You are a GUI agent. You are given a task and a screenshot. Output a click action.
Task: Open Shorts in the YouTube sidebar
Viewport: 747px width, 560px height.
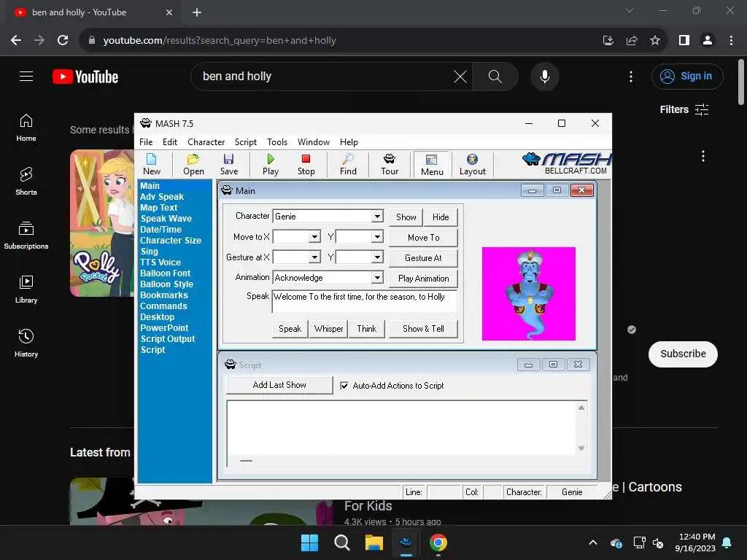click(26, 181)
